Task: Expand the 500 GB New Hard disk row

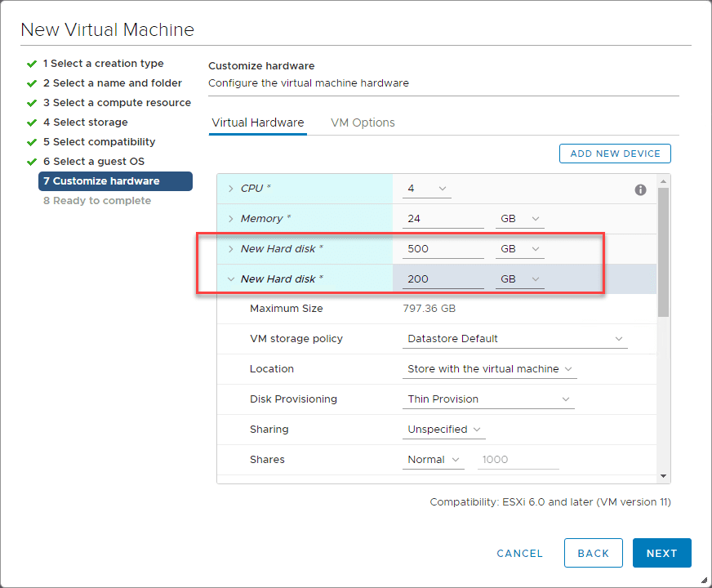Action: [229, 248]
